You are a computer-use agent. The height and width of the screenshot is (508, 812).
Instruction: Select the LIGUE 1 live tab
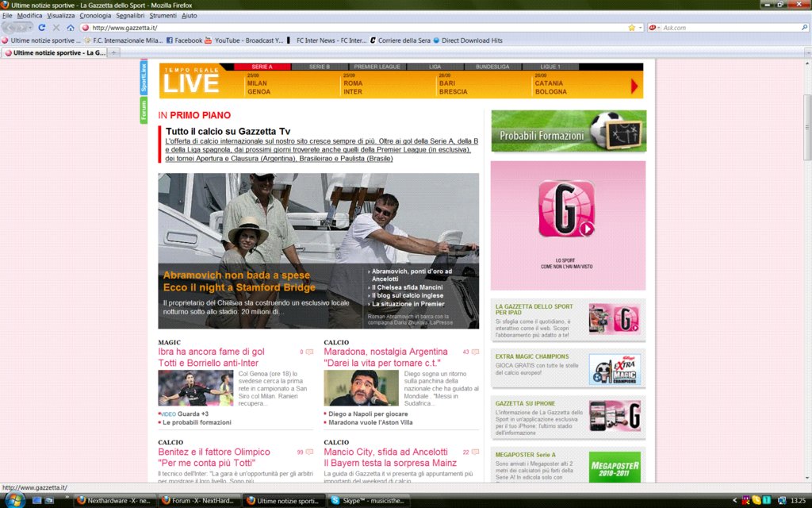pyautogui.click(x=550, y=67)
